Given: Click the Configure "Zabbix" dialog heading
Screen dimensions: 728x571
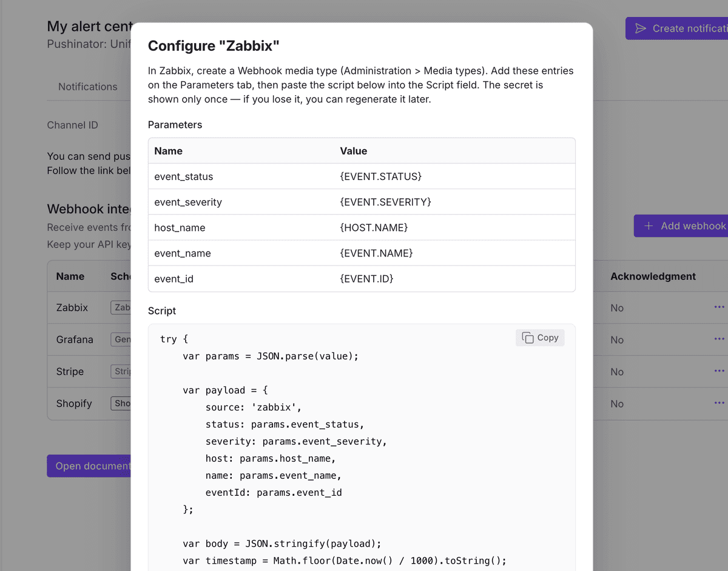Looking at the screenshot, I should [x=214, y=45].
